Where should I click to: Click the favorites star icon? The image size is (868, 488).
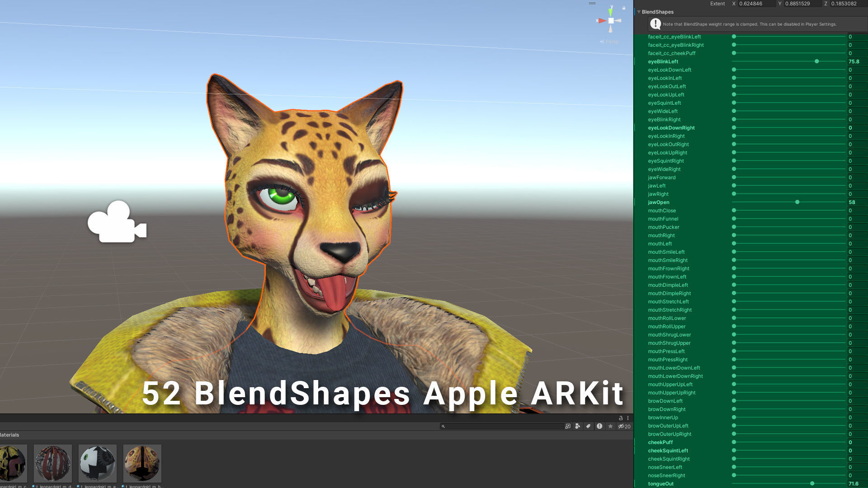point(610,426)
